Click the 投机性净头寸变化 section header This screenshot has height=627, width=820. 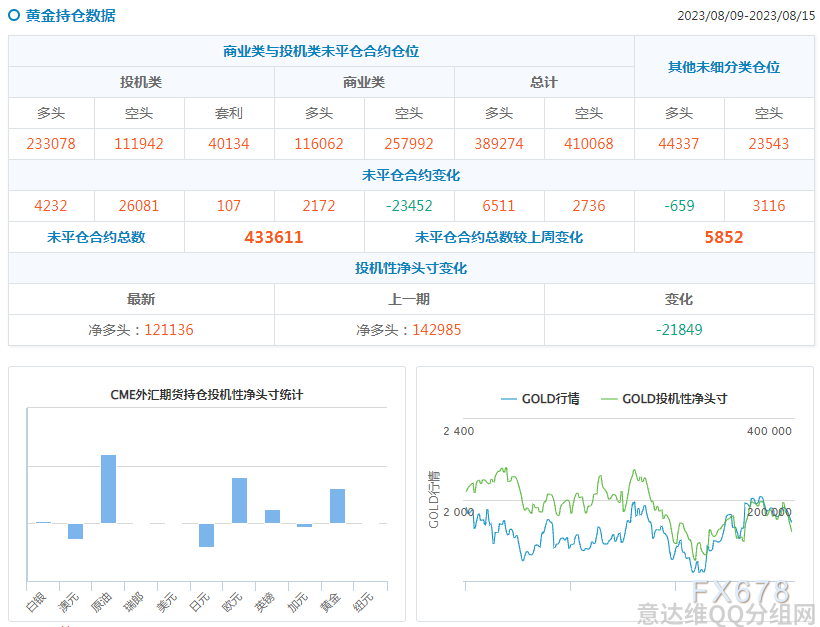click(x=411, y=268)
